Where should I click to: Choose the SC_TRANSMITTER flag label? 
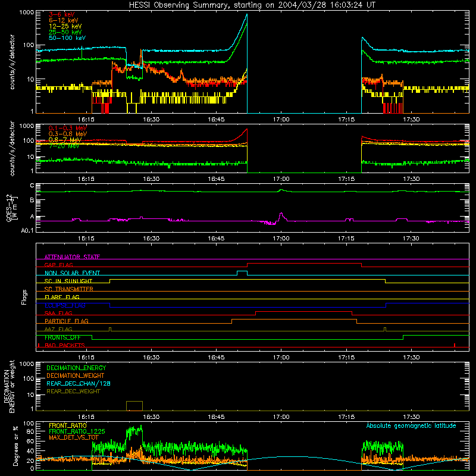click(68, 289)
